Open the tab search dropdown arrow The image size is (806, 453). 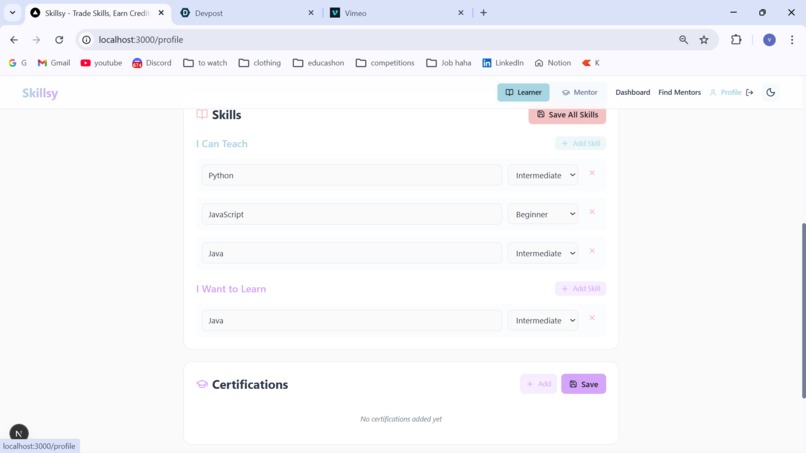[12, 13]
